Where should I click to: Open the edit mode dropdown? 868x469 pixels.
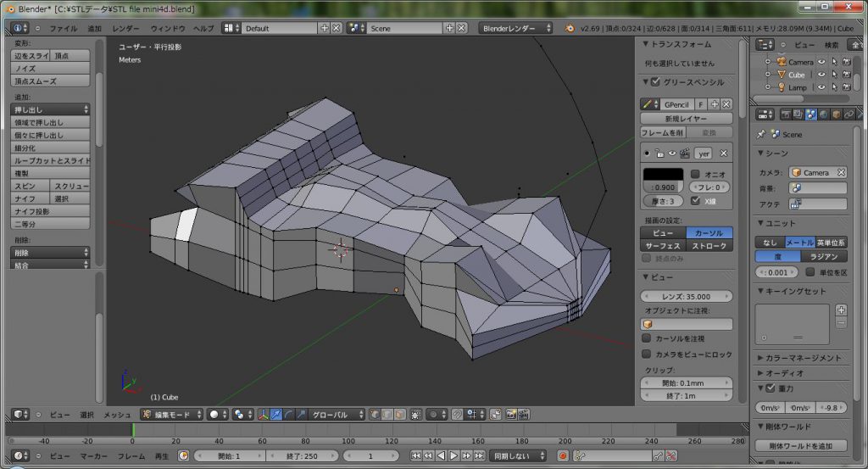tap(171, 414)
